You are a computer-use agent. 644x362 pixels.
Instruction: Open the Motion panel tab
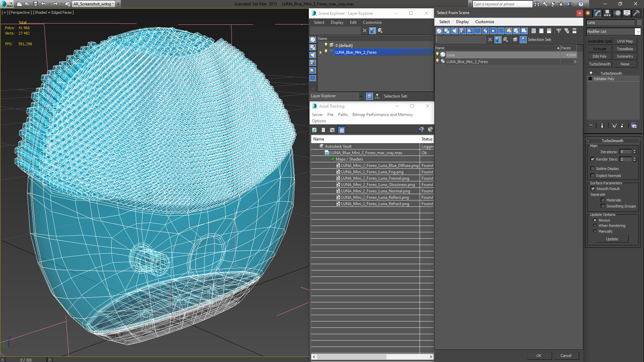coord(618,13)
